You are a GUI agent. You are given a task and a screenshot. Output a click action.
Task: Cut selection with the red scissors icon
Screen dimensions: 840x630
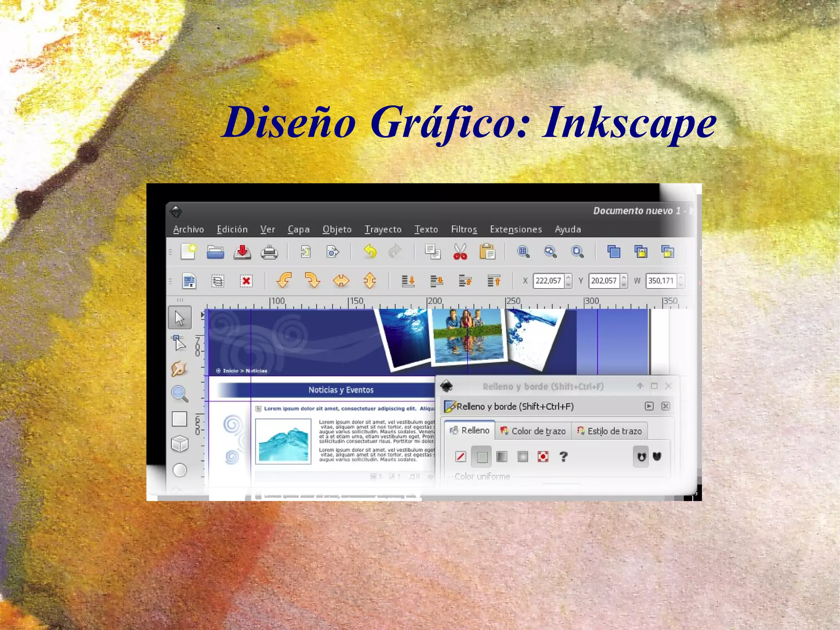[460, 252]
